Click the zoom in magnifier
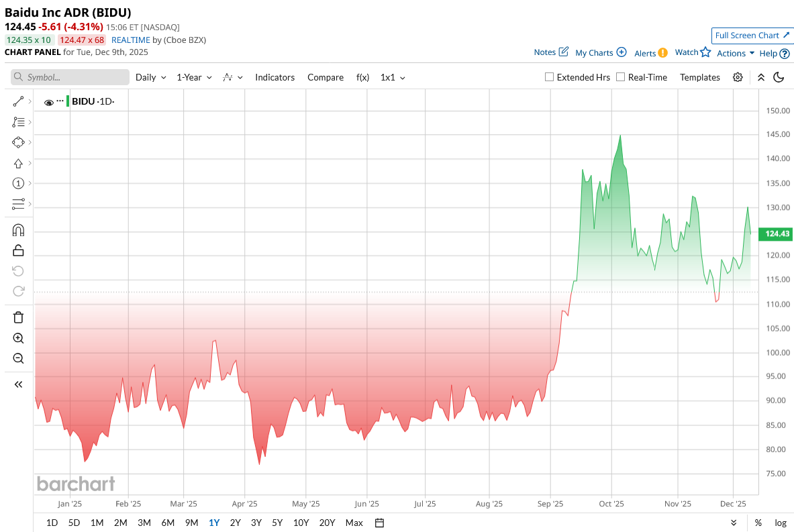 pyautogui.click(x=18, y=338)
